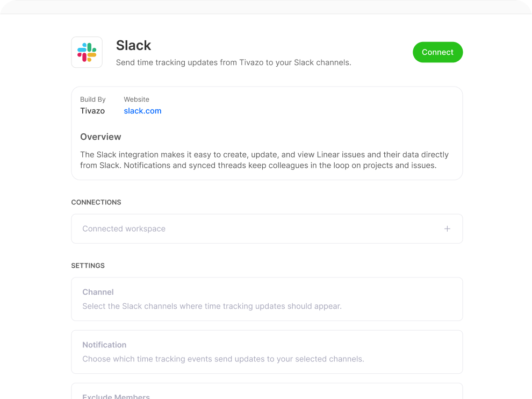The height and width of the screenshot is (399, 532).
Task: Click the Slack page heading
Action: pos(133,46)
